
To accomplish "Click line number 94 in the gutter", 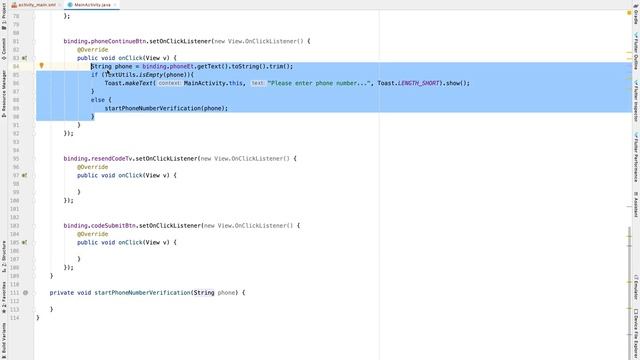I will [x=15, y=150].
